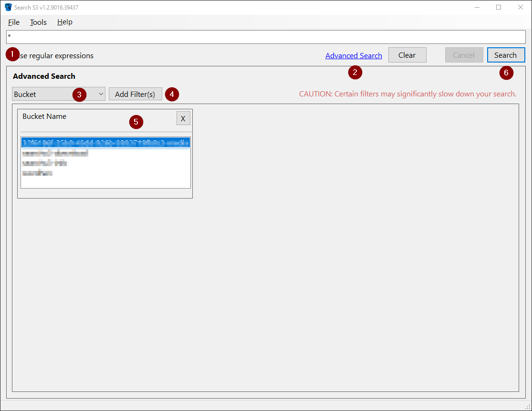
Task: Click the search query input field
Action: (x=266, y=37)
